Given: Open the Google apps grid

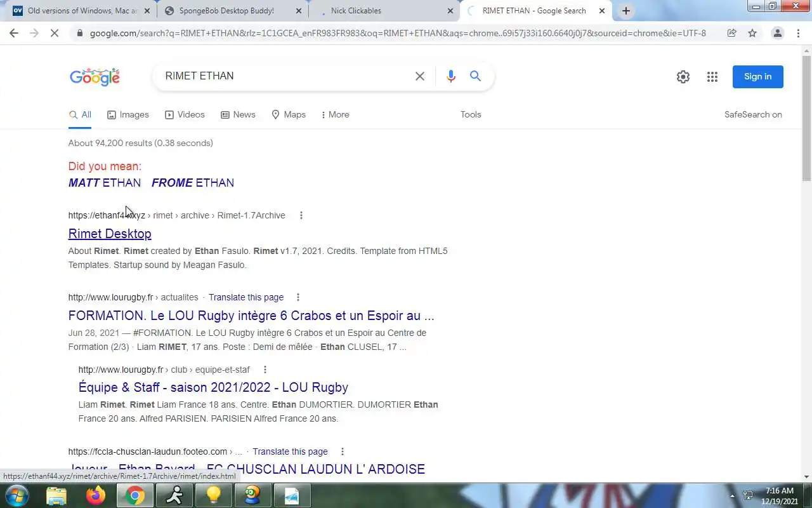Looking at the screenshot, I should (x=712, y=77).
